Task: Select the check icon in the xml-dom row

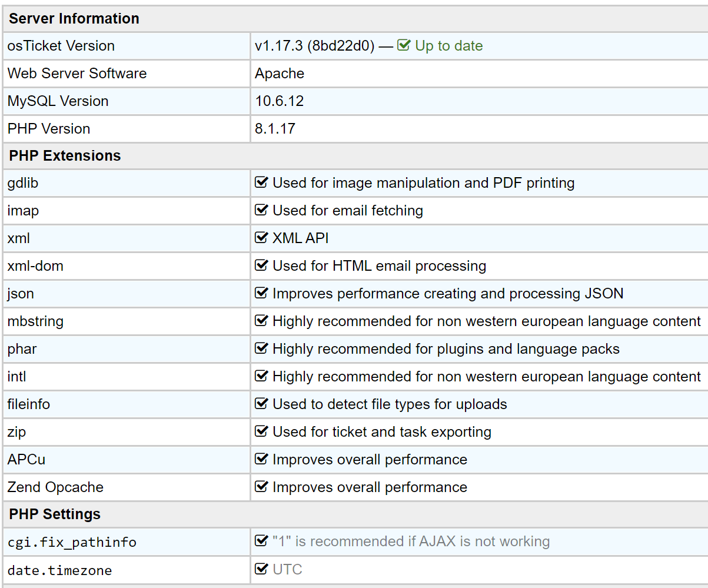Action: pos(261,266)
